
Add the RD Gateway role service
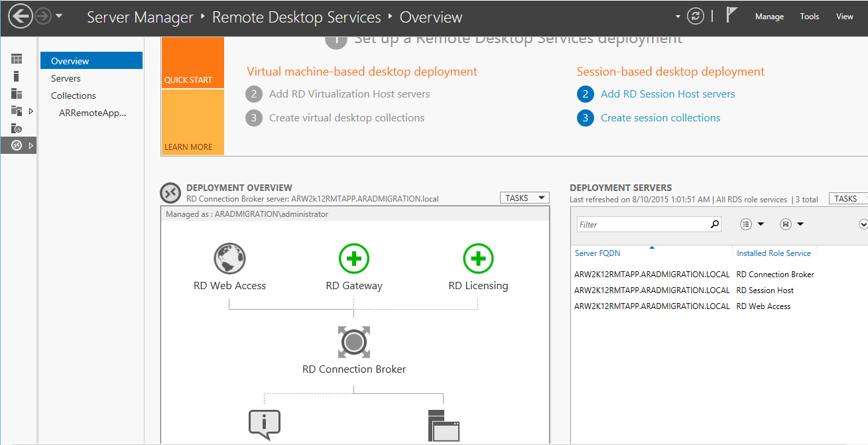[x=353, y=259]
